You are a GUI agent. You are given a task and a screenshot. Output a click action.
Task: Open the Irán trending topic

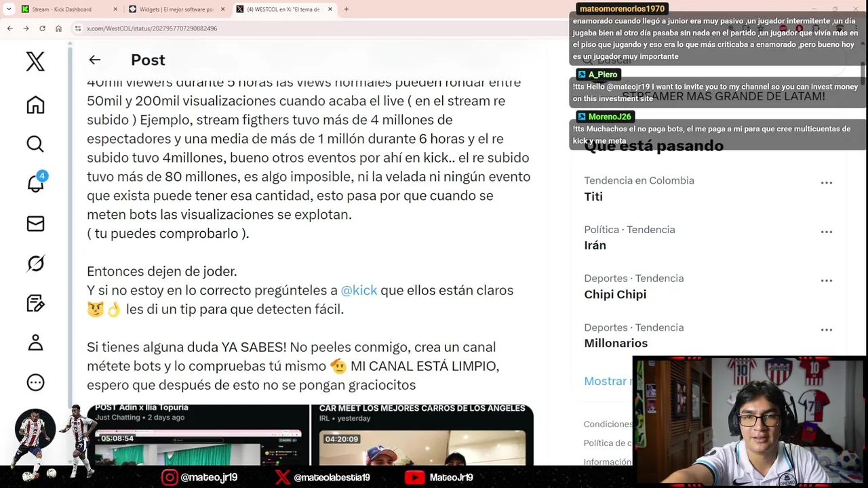pos(595,245)
